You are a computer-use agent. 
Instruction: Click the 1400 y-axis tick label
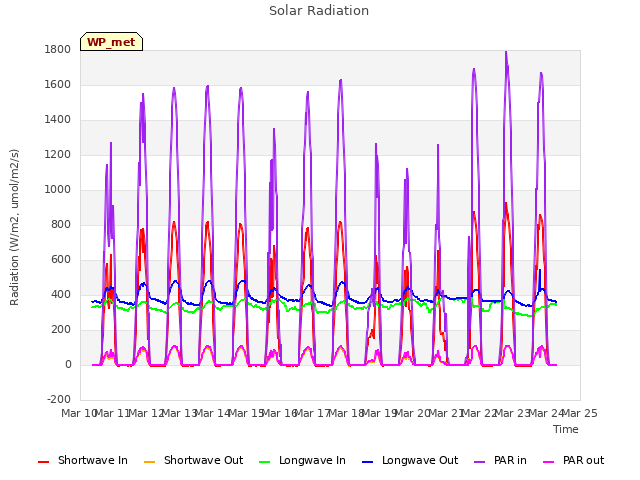click(x=58, y=120)
